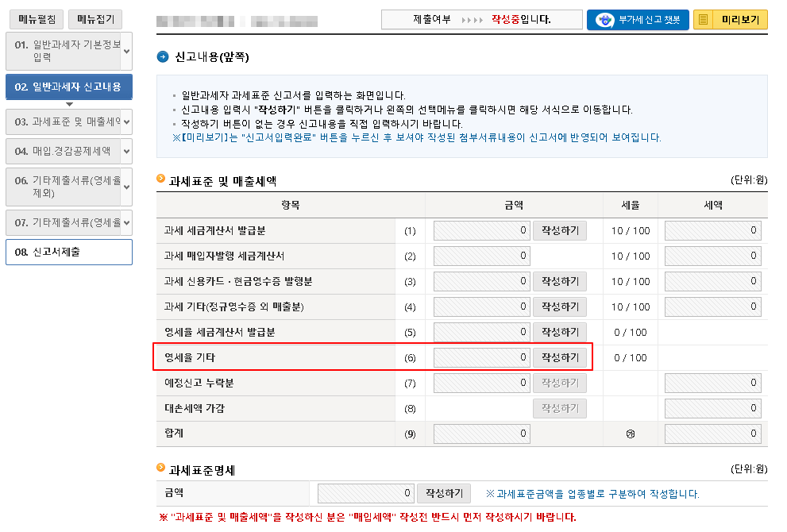Expand the 01. 일반과세자 기본정보 입력 chevron

[x=126, y=51]
